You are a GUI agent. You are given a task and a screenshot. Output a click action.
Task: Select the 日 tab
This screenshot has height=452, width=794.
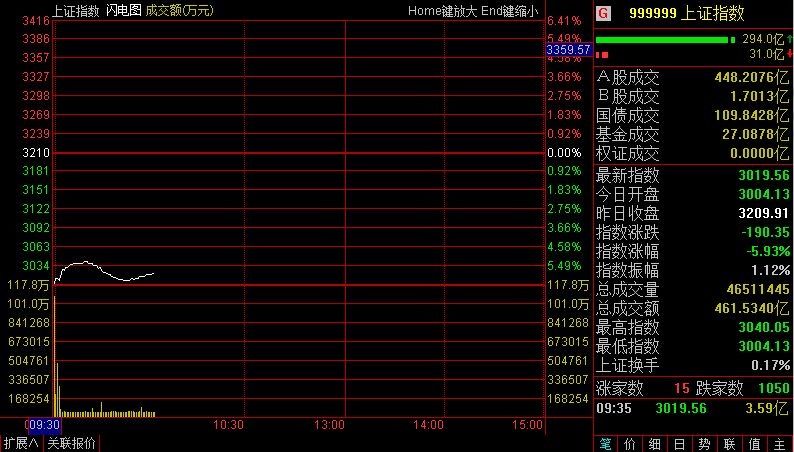(x=679, y=443)
